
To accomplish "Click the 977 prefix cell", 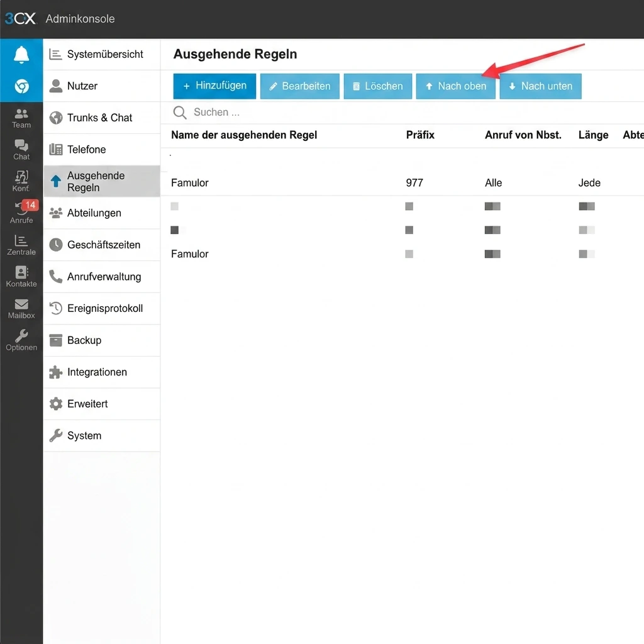I will pyautogui.click(x=414, y=183).
